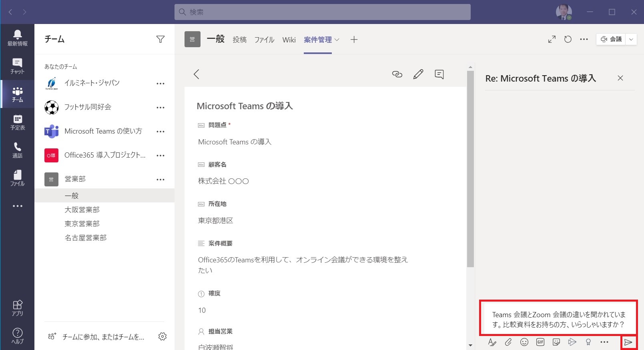Open team management settings gear
This screenshot has width=644, height=350.
point(163,336)
